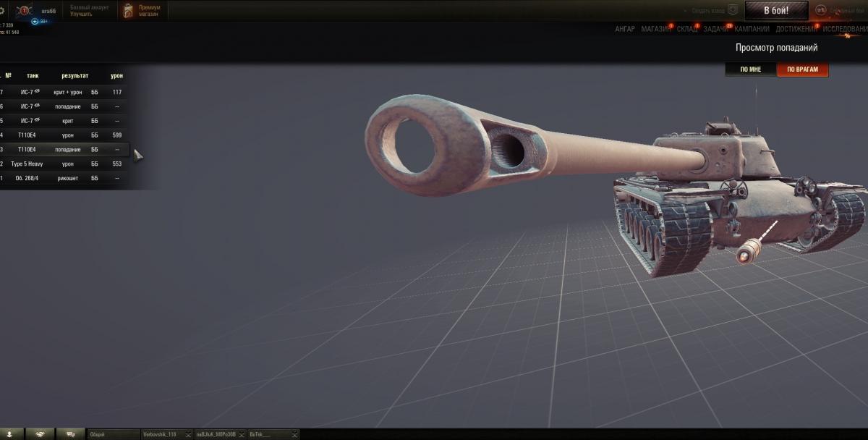The height and width of the screenshot is (440, 868).
Task: Click the damage value 117
Action: [x=117, y=92]
